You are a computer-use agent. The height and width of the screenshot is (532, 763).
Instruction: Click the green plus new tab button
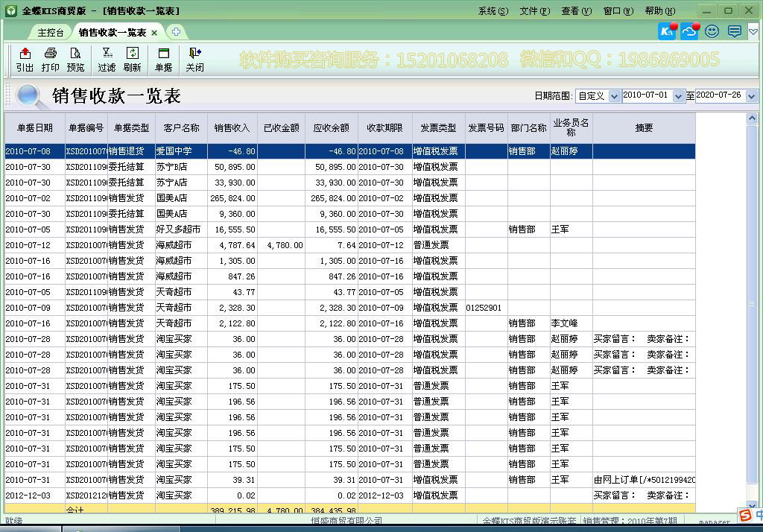click(175, 32)
